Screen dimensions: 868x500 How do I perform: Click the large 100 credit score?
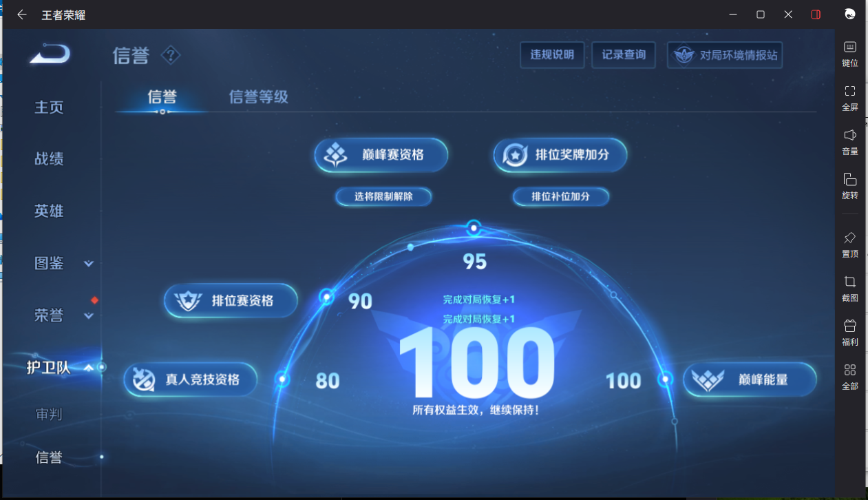pyautogui.click(x=476, y=364)
